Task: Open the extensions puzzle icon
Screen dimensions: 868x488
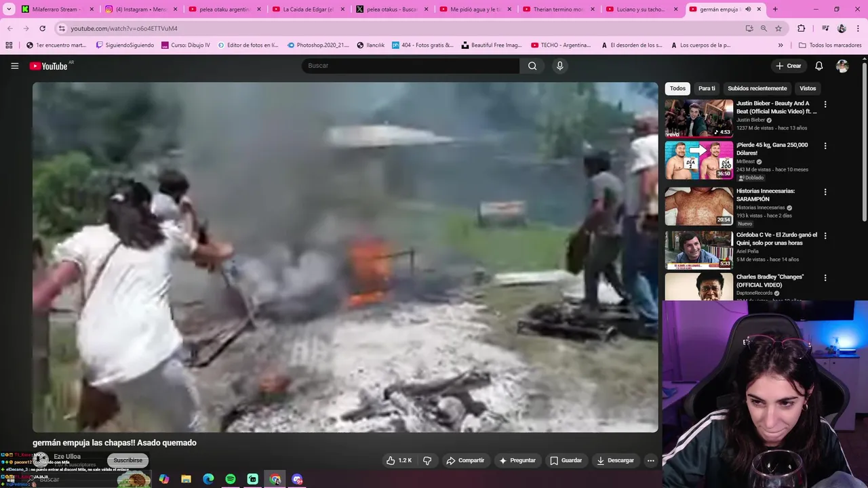Action: coord(801,28)
